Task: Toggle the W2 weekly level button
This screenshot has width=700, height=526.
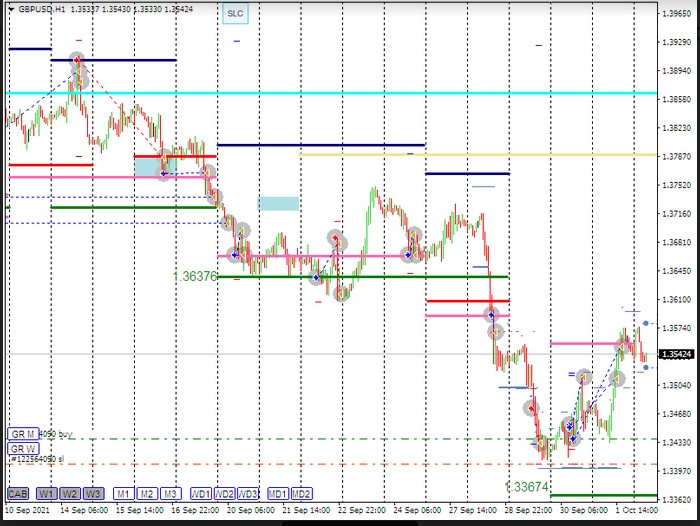Action: pyautogui.click(x=69, y=494)
